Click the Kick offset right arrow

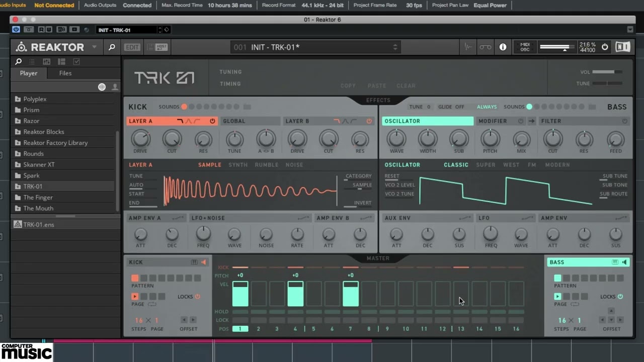click(x=193, y=320)
